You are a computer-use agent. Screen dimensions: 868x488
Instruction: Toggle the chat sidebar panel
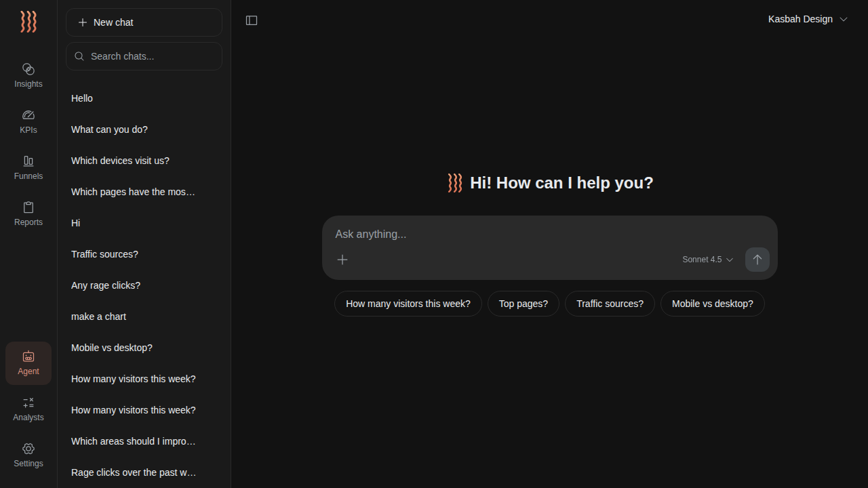click(x=252, y=20)
